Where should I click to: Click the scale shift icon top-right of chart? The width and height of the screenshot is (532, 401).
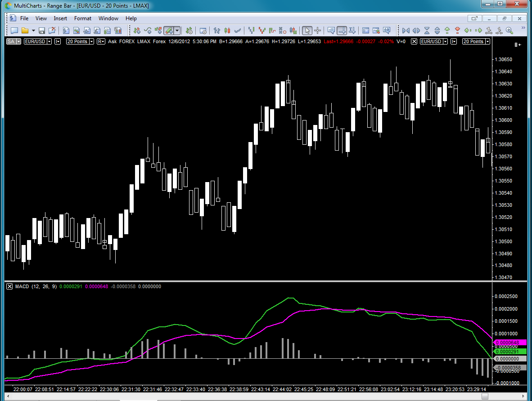(x=518, y=45)
